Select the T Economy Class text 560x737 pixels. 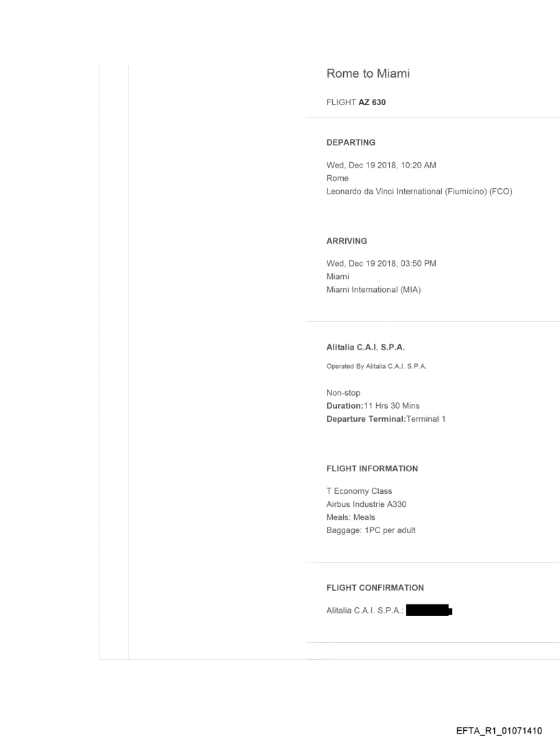point(359,492)
